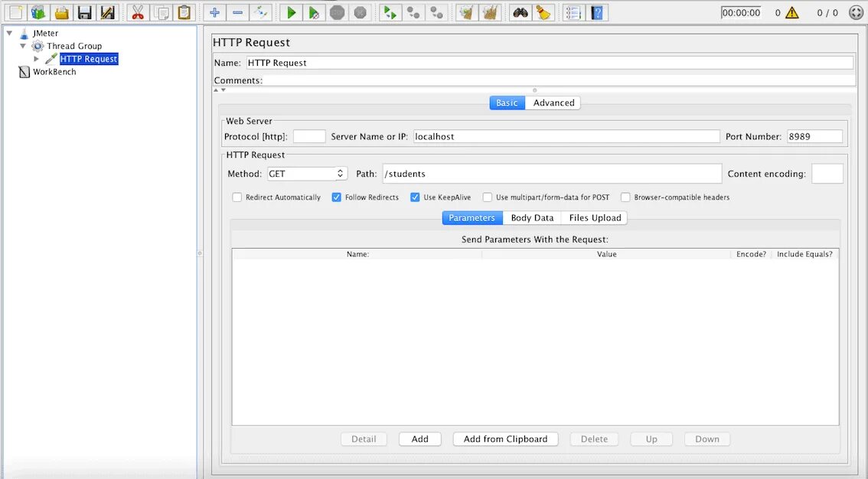Click Path field containing /students
Viewport: 868px width, 479px height.
552,174
